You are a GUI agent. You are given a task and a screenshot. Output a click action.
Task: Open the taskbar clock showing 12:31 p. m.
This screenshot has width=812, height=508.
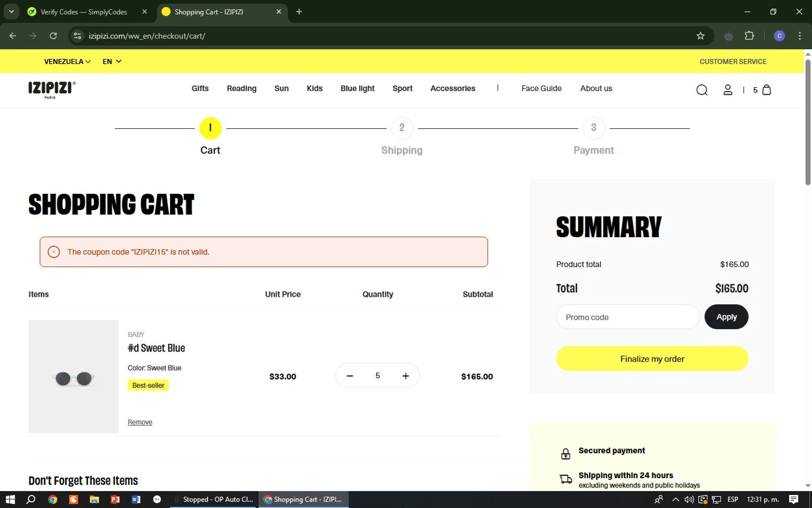(763, 499)
